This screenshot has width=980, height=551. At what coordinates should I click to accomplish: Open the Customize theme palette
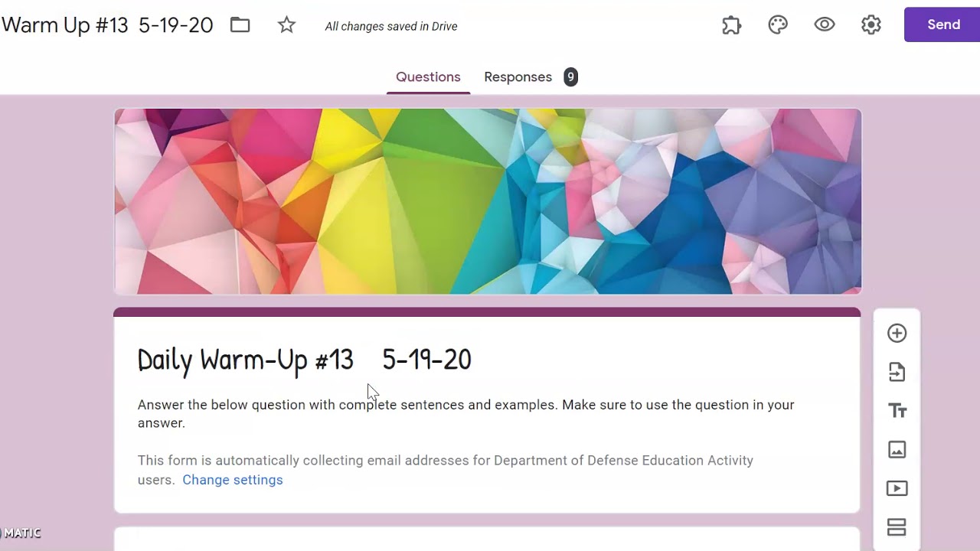(x=778, y=25)
